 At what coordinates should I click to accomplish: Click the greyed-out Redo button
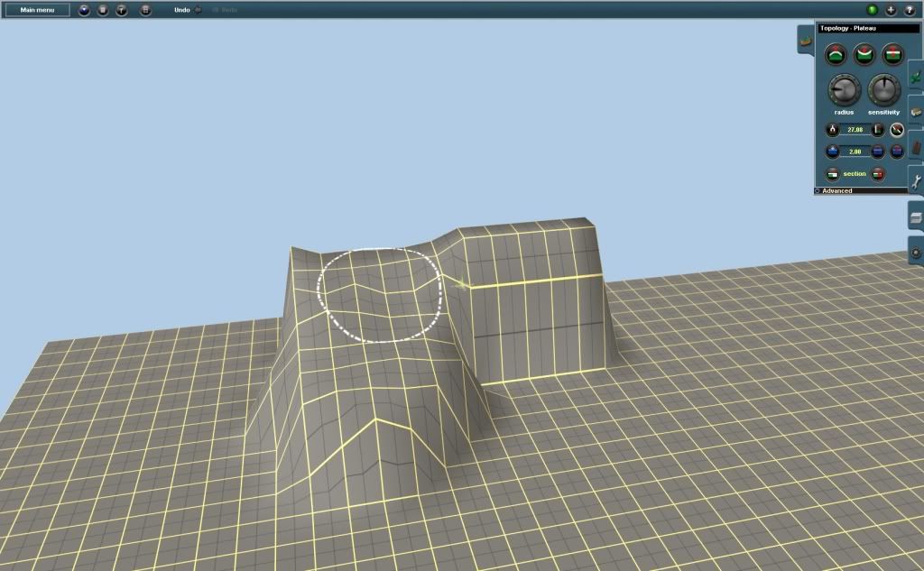[x=225, y=10]
